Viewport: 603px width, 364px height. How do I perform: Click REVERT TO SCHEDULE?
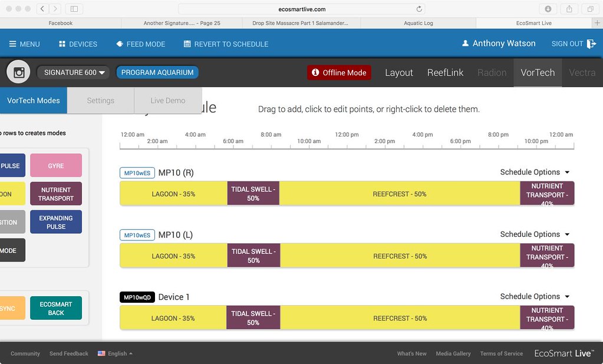[x=226, y=44]
